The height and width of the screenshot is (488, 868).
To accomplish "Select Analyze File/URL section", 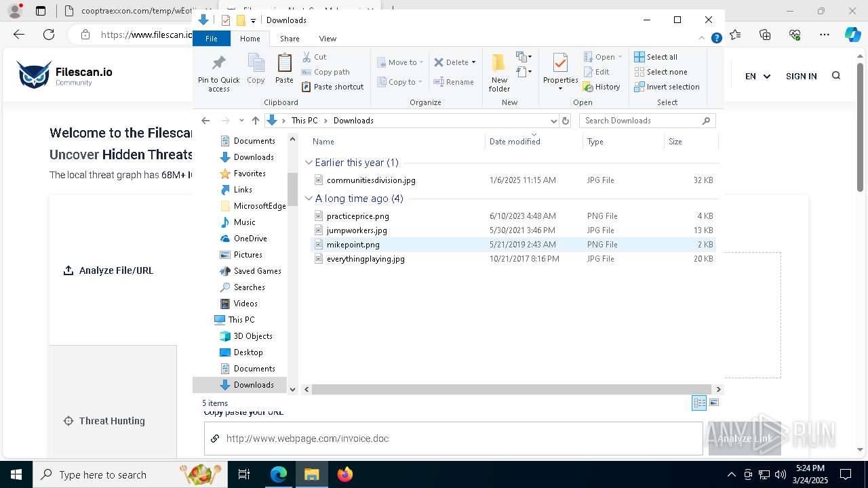I will [x=108, y=270].
